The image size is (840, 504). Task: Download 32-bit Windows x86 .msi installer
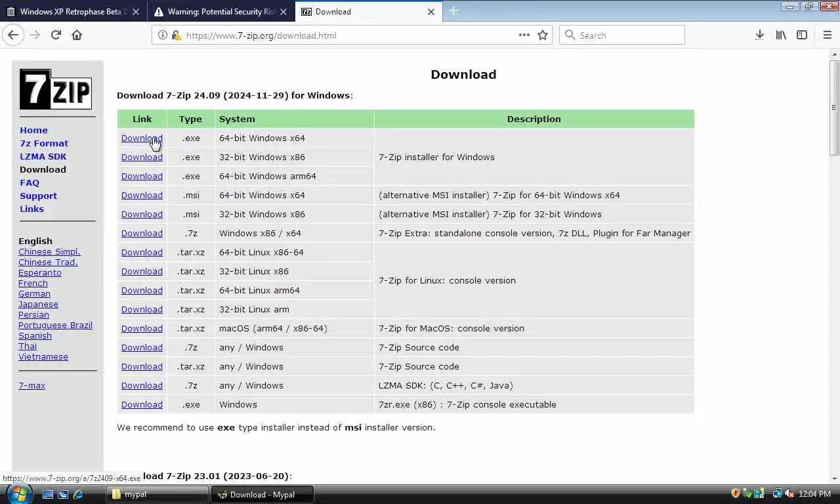tap(142, 214)
